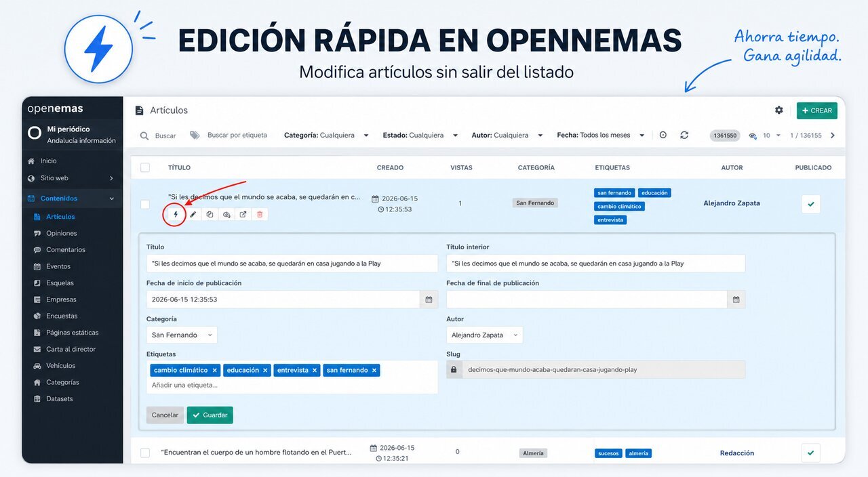
Task: Click the lock icon beside the slug
Action: tap(454, 369)
